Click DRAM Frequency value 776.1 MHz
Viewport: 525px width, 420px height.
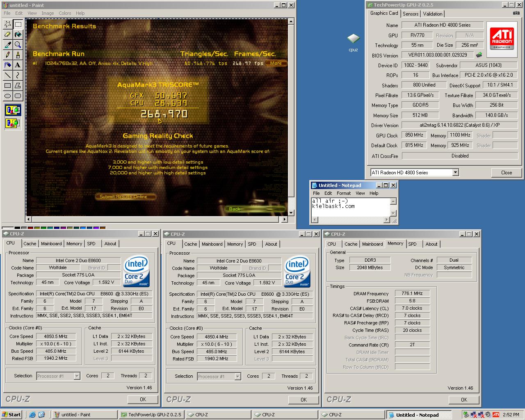point(412,293)
